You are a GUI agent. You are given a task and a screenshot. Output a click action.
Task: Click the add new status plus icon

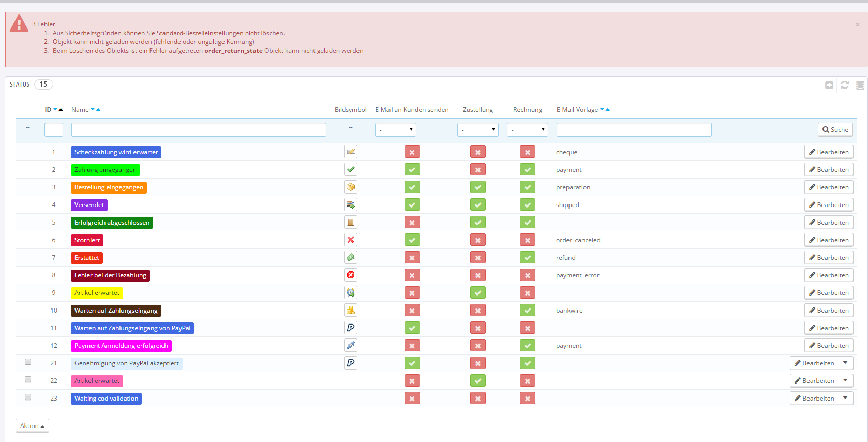tap(829, 85)
